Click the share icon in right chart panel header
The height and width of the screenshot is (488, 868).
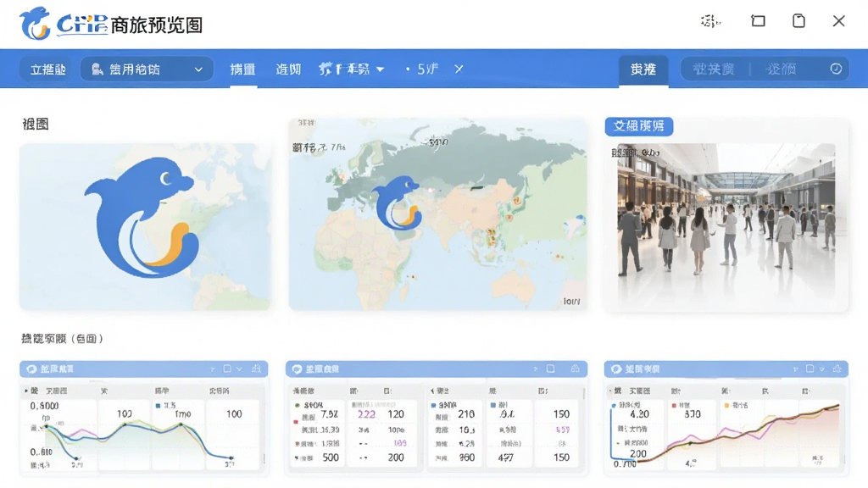(837, 369)
